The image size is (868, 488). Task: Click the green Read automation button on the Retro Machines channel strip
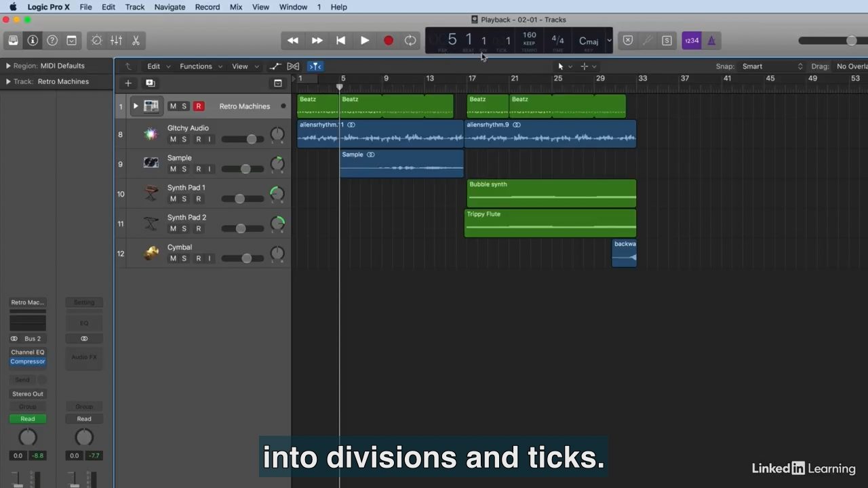pos(28,419)
